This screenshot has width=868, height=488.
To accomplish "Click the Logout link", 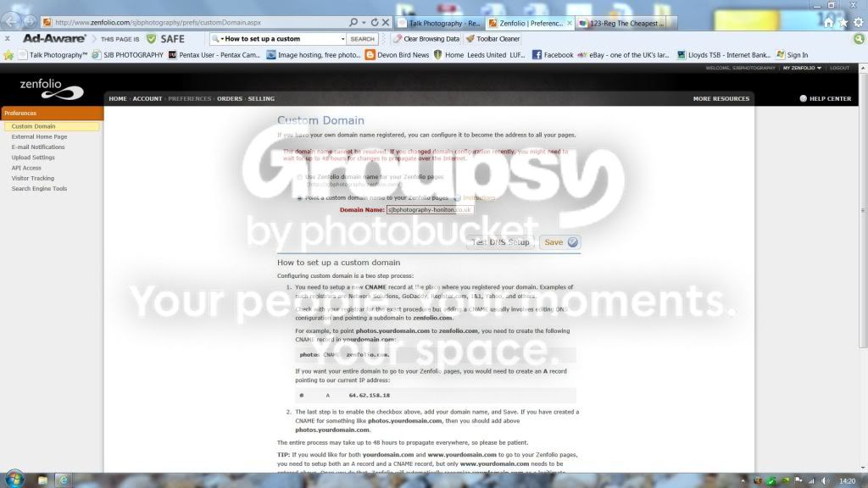I will [839, 68].
